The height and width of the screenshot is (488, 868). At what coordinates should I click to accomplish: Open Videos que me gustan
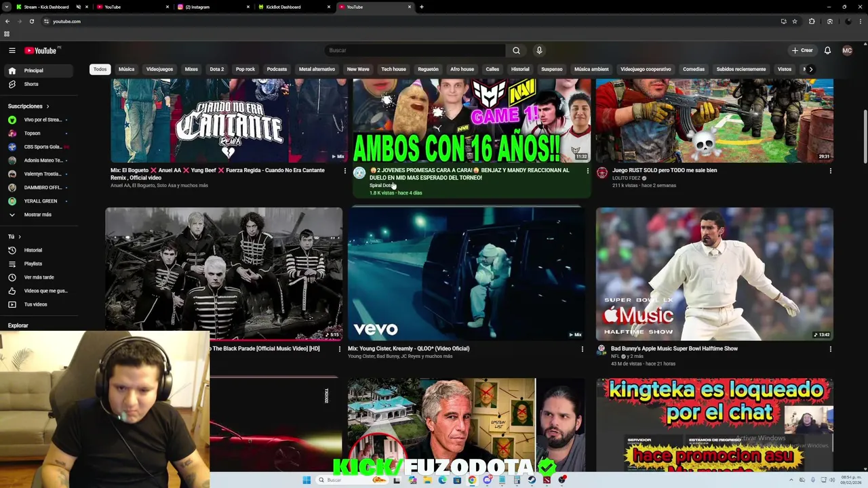pyautogui.click(x=39, y=291)
